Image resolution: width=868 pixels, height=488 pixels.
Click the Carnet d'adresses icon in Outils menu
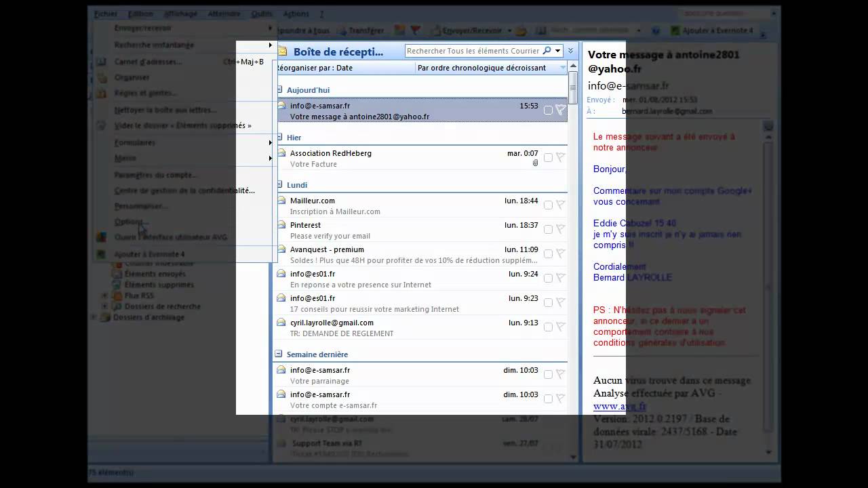(x=102, y=62)
